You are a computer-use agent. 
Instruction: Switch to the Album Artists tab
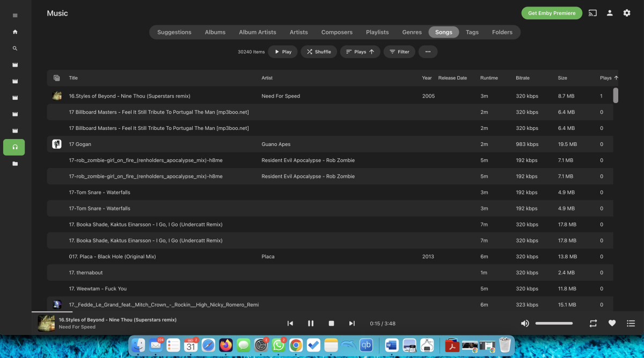pyautogui.click(x=258, y=32)
